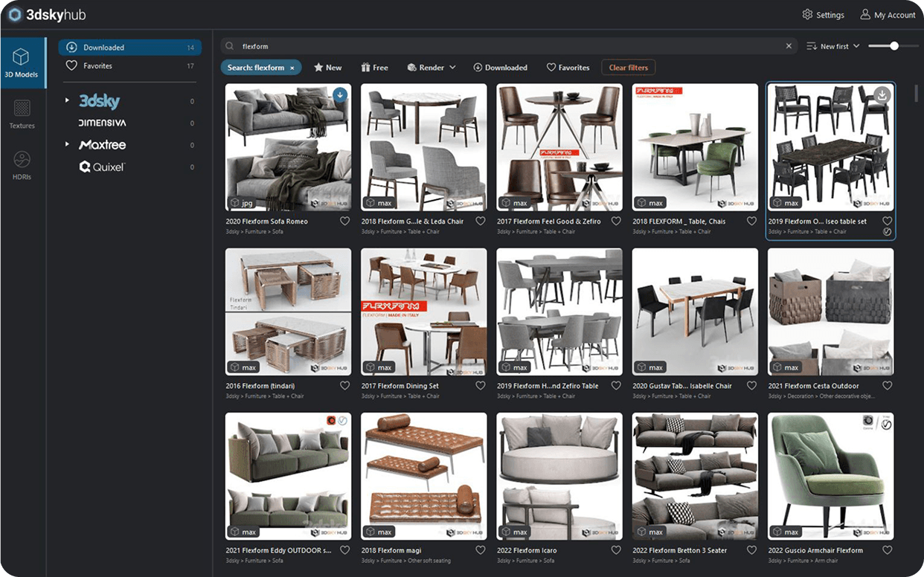Click the results vertical scrollbar

(x=917, y=94)
